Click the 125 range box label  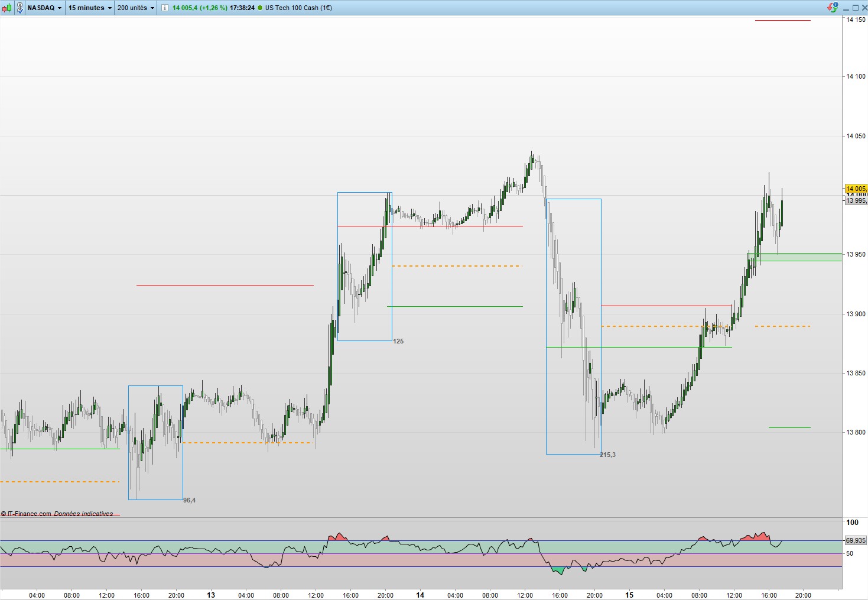pos(398,341)
